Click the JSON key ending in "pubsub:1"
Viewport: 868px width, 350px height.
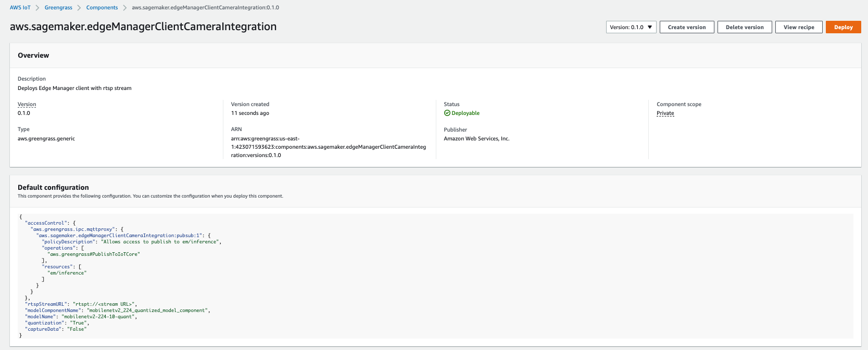tap(120, 236)
